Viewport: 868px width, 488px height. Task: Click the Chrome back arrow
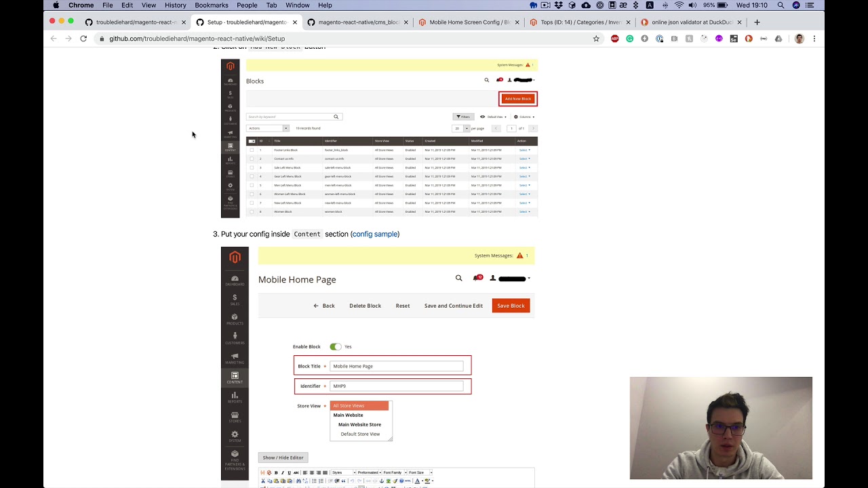pyautogui.click(x=54, y=39)
